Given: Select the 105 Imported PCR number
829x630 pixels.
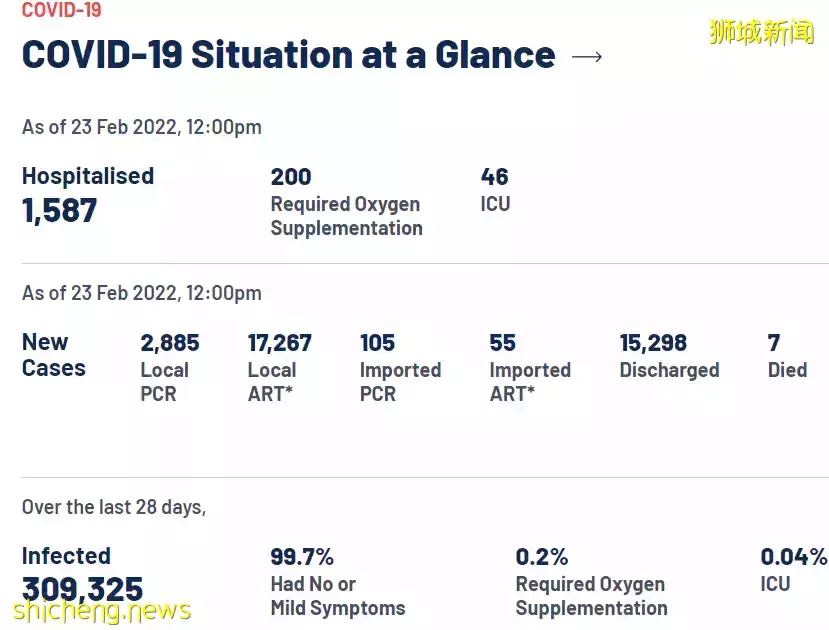Looking at the screenshot, I should [400, 367].
